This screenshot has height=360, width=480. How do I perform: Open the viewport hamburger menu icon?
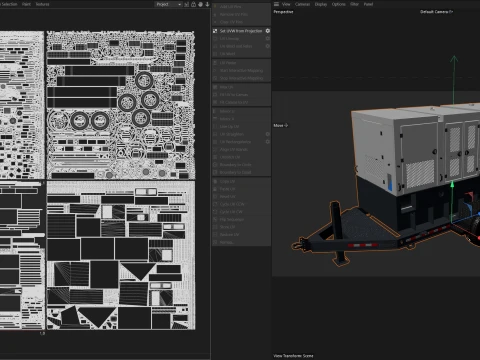pyautogui.click(x=276, y=4)
